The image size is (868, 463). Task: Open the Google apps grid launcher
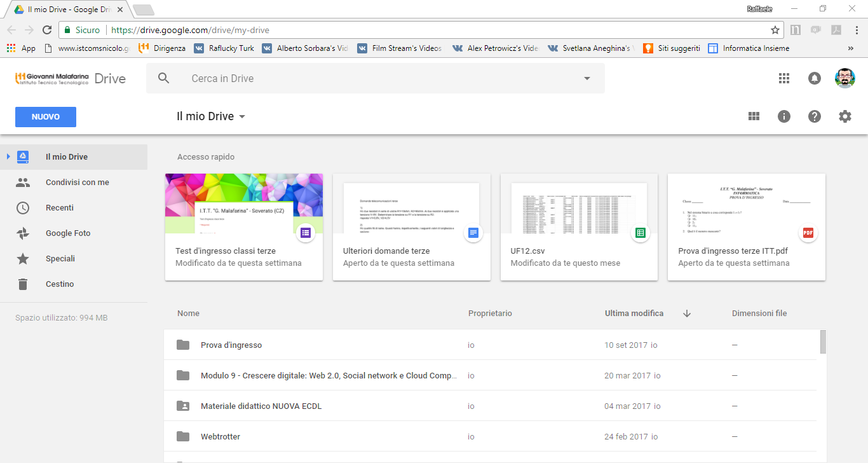pos(783,78)
